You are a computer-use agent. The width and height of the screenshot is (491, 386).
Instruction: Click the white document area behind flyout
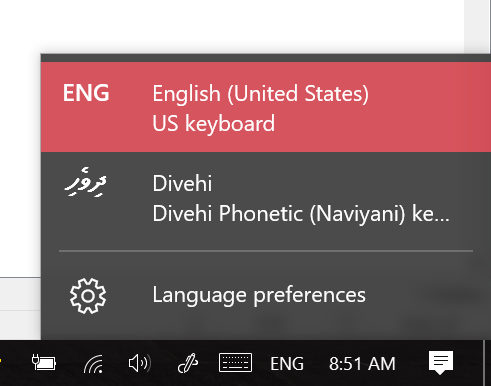(230, 25)
